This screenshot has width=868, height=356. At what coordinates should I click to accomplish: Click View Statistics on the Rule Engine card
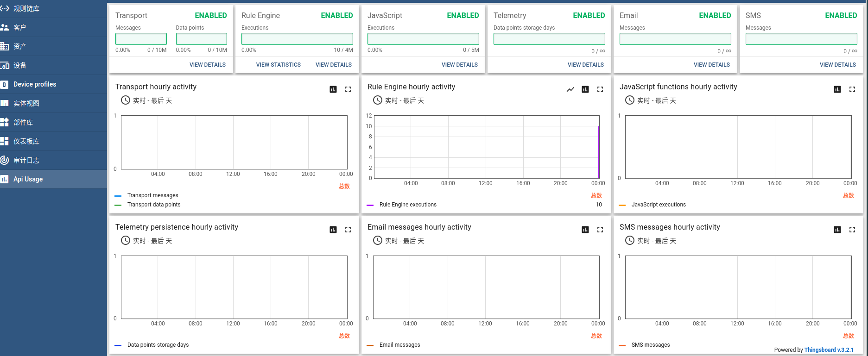coord(279,65)
